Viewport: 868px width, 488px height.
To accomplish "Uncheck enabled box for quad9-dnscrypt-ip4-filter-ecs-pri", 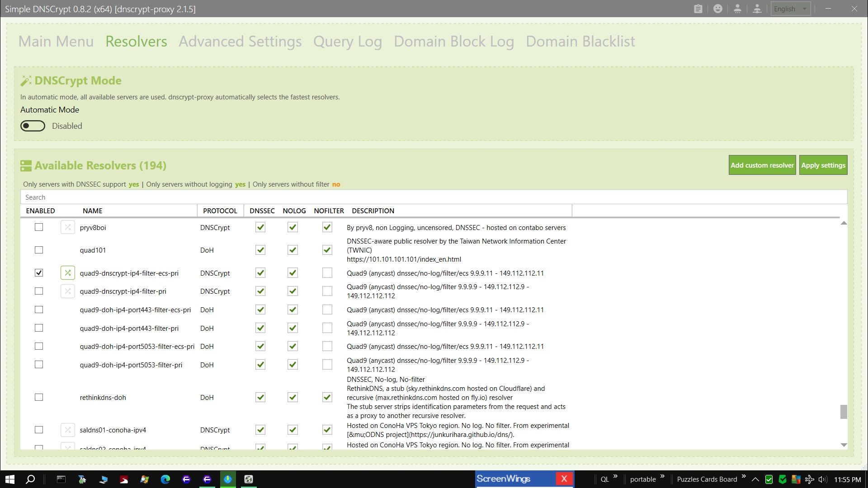I will point(39,273).
